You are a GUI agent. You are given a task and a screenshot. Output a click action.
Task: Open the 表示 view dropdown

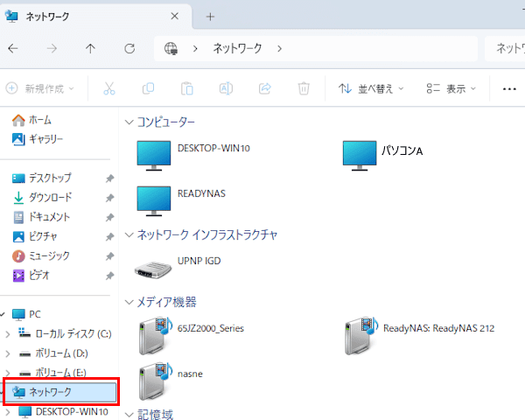[451, 88]
